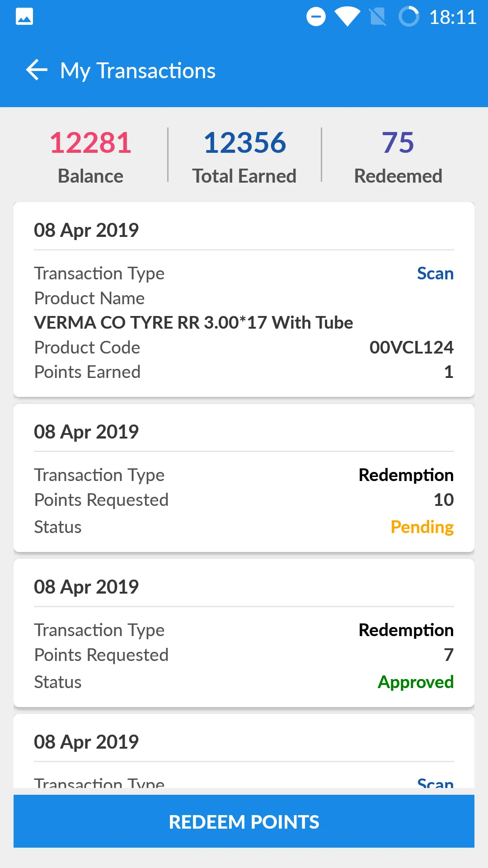This screenshot has height=868, width=488.
Task: Tap the Wi-Fi signal icon
Action: [347, 17]
